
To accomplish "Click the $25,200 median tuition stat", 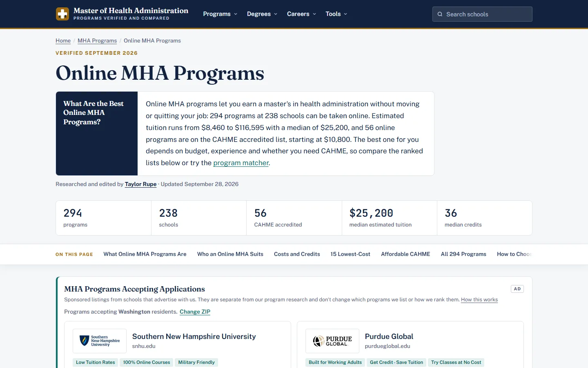I will click(389, 218).
